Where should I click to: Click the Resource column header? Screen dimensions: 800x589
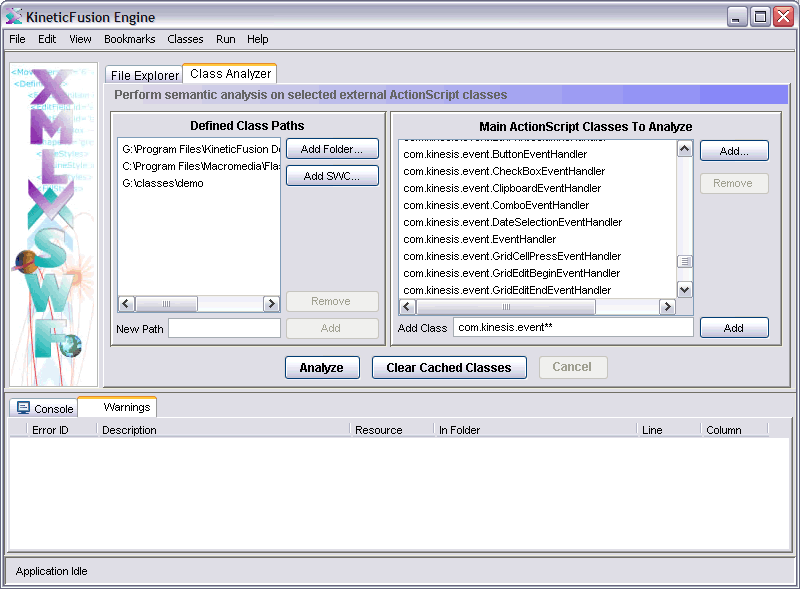pos(391,430)
